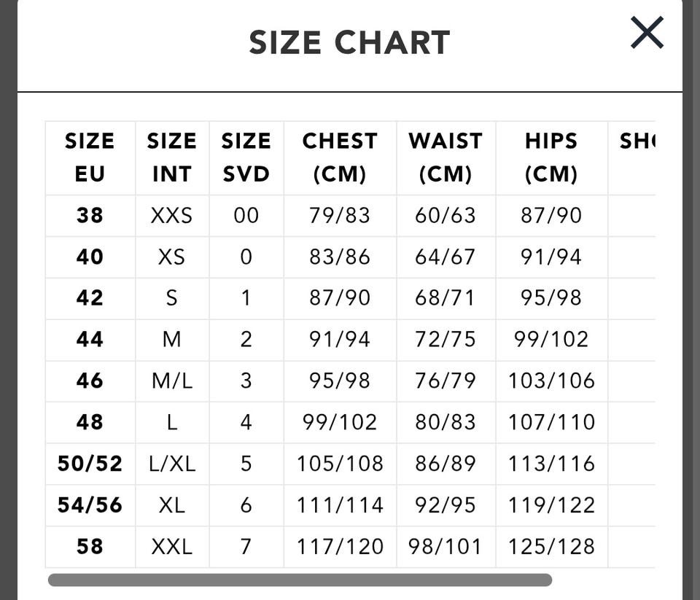
Task: Click the SIZE INT column header
Action: click(171, 157)
